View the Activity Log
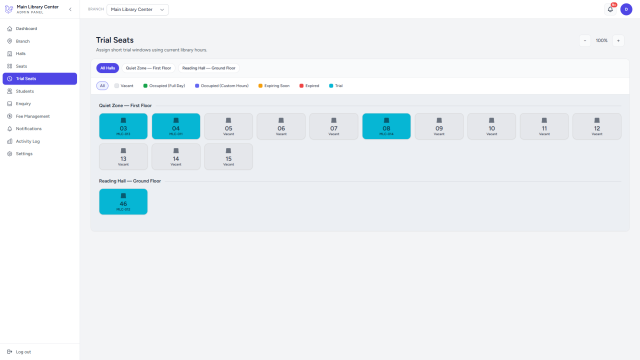The image size is (640, 360). tap(40, 141)
